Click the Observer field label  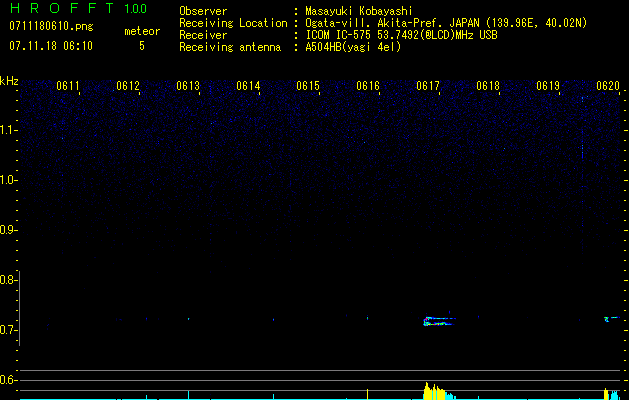tap(203, 11)
